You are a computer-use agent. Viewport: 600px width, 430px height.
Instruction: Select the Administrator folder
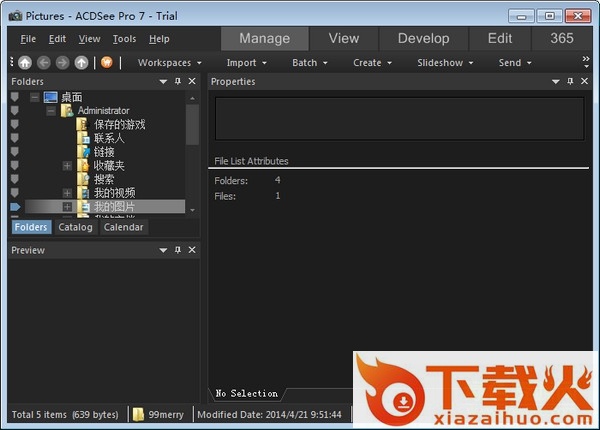pos(103,111)
